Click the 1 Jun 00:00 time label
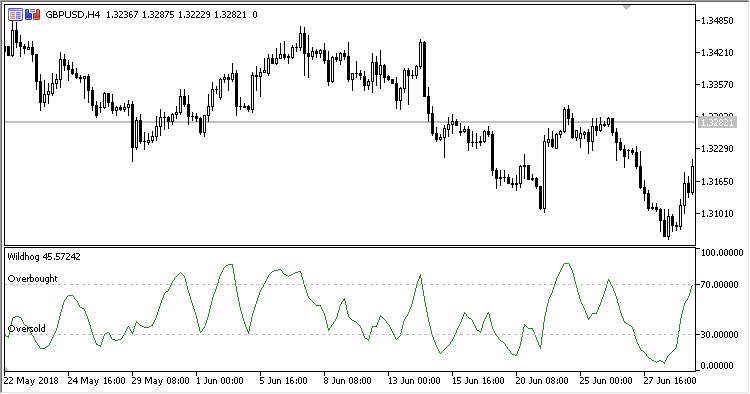Viewport: 750px width, 394px height. (220, 381)
